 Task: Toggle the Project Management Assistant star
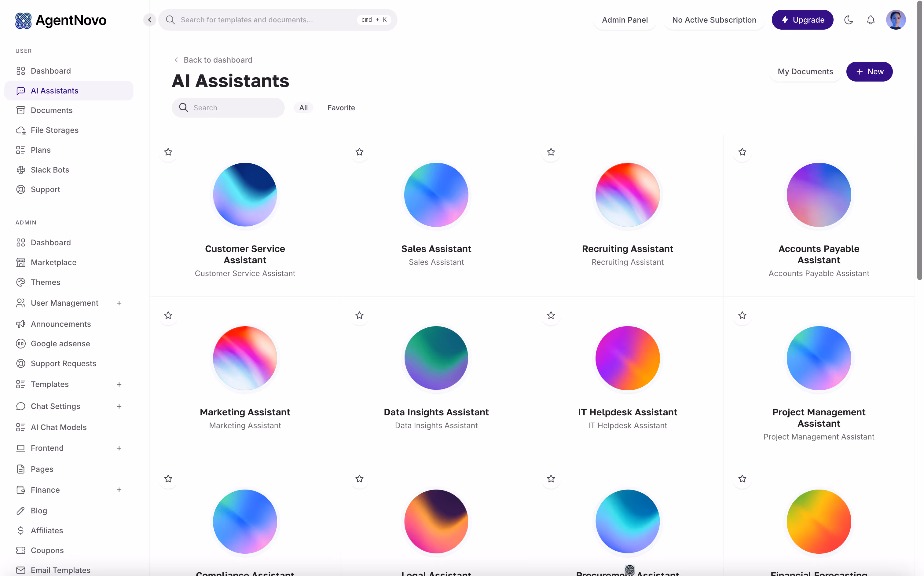[x=742, y=315]
